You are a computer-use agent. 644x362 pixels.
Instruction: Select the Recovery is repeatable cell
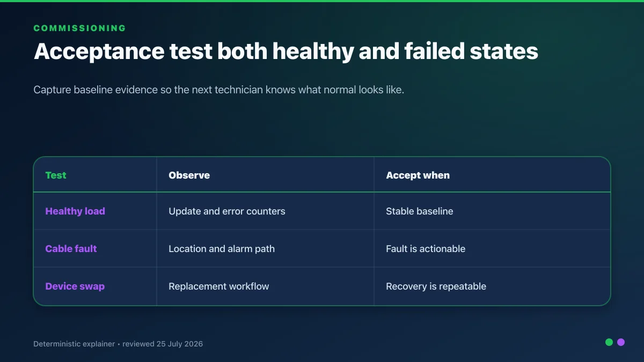436,286
